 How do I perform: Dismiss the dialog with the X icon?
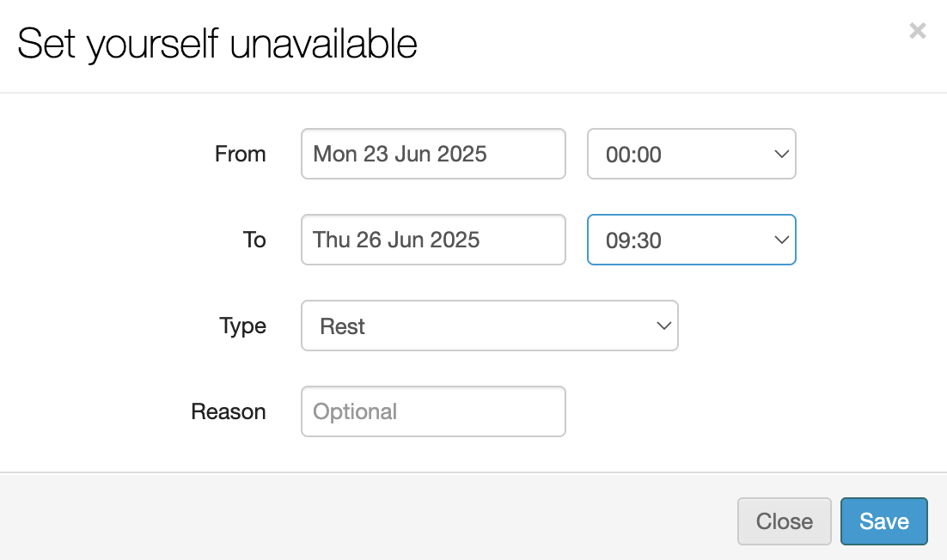tap(918, 32)
